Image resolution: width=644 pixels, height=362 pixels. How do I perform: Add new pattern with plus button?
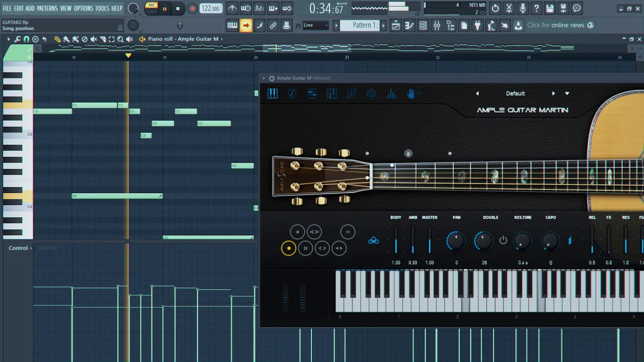pos(383,25)
